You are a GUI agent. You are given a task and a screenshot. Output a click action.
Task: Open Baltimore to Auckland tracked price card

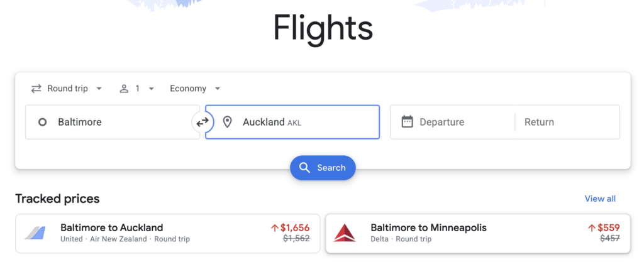click(x=167, y=233)
